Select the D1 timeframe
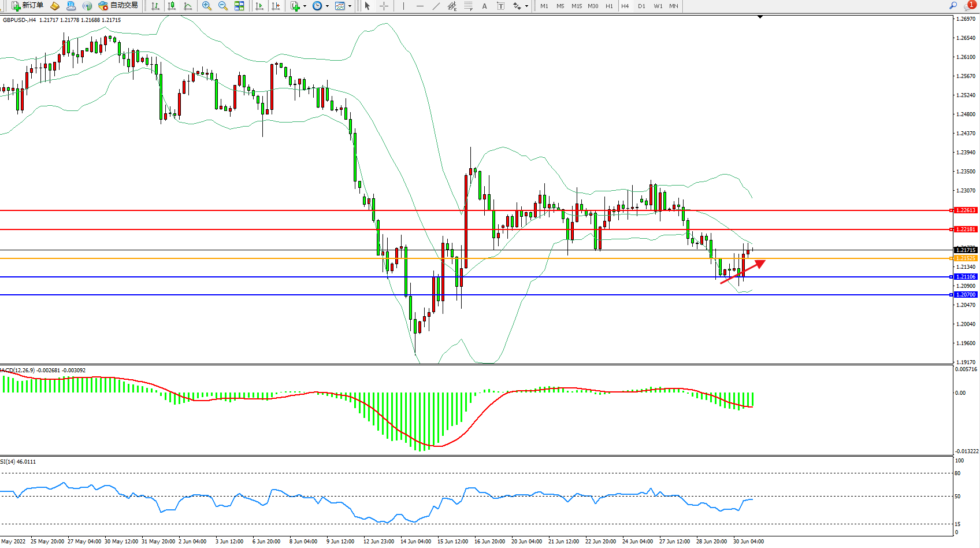 (x=641, y=6)
